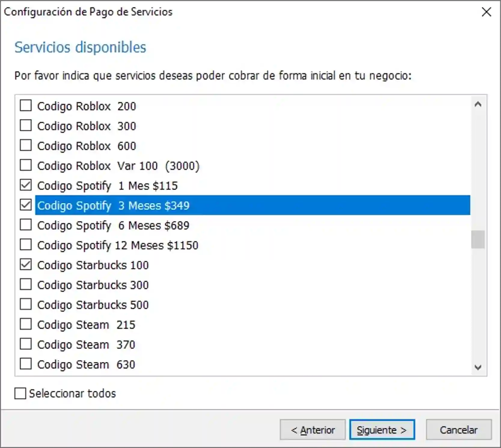Screen dimensions: 501x448
Task: Tick Codigo Roblox Var 100 (3000) checkbox
Action: 26,165
